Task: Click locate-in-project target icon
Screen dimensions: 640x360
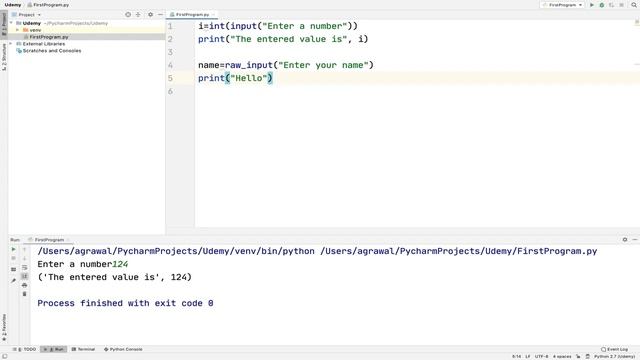Action: [x=128, y=14]
